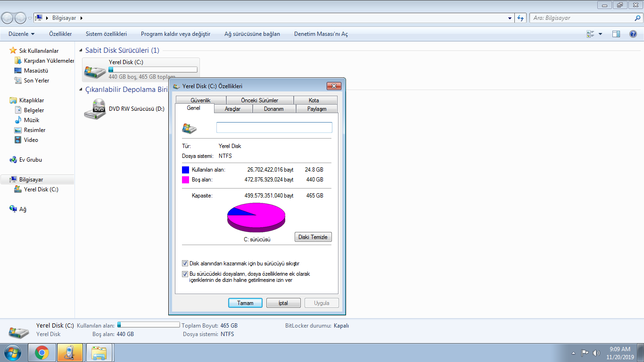Click the pinned phone app taskbar icon
The height and width of the screenshot is (362, 644).
(70, 353)
